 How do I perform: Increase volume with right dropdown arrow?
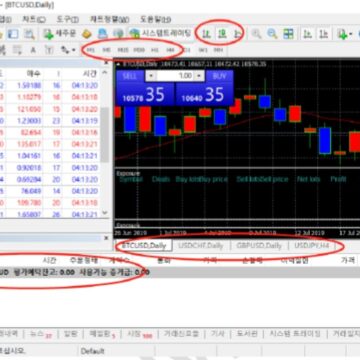199,76
